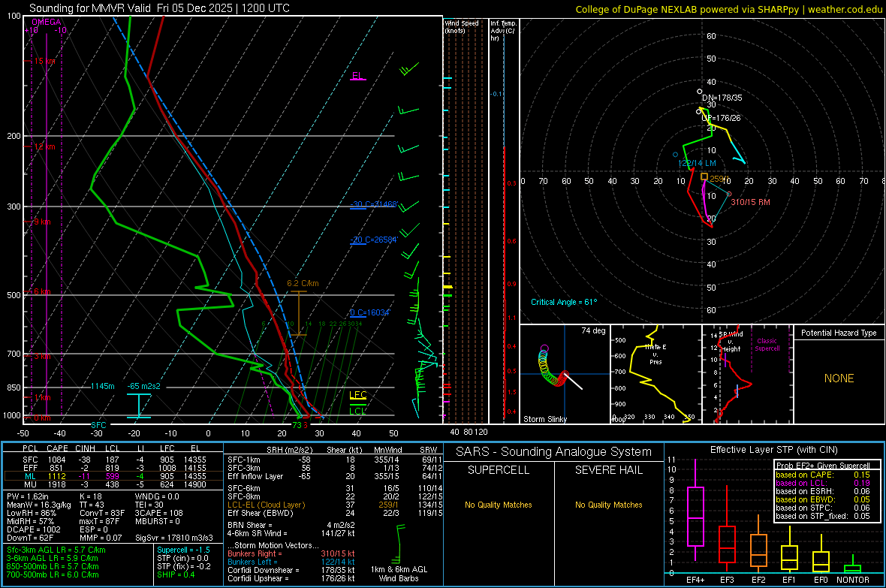Click the green 'LCL' marker on the skew-T
The height and width of the screenshot is (588, 886).
pos(357,411)
